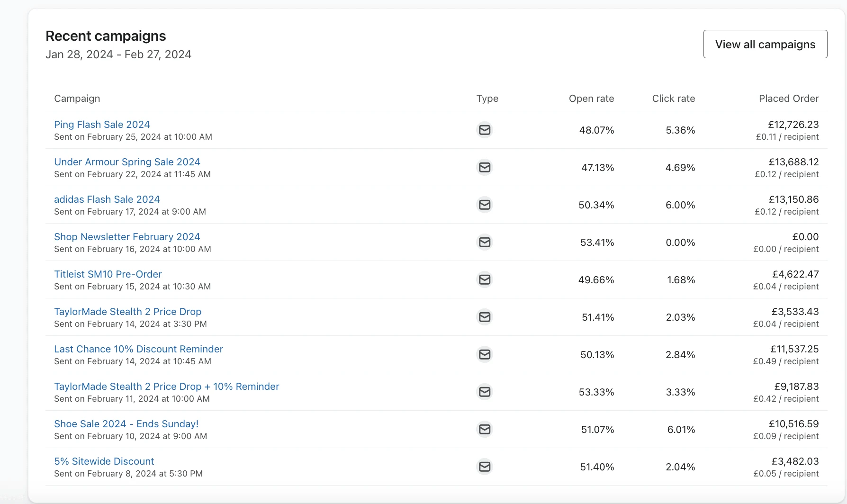The height and width of the screenshot is (504, 847).
Task: Open TaylorMade Stealth 2 Price Drop + 10% Reminder
Action: click(166, 387)
